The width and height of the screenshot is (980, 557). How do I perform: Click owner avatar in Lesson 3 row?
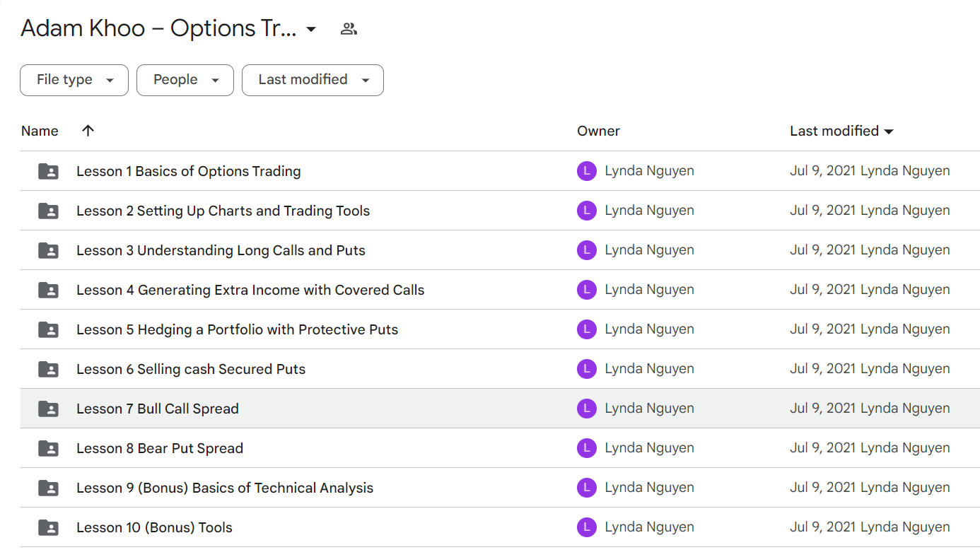pos(587,250)
